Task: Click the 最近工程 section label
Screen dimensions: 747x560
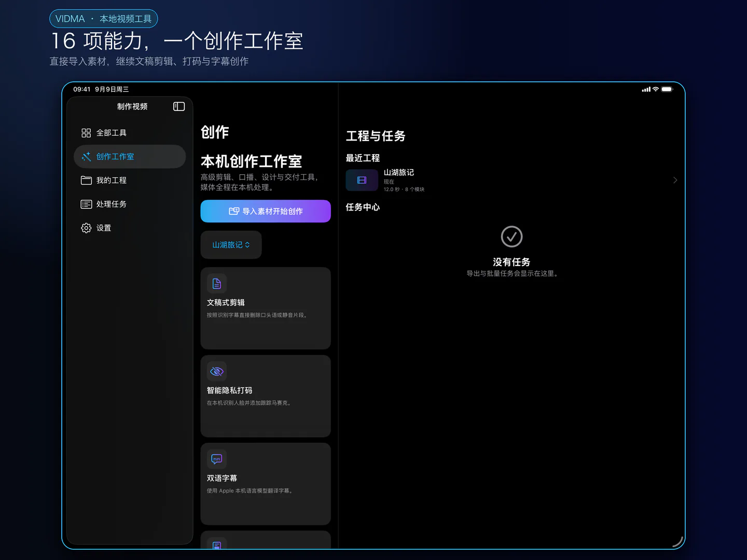Action: 363,158
